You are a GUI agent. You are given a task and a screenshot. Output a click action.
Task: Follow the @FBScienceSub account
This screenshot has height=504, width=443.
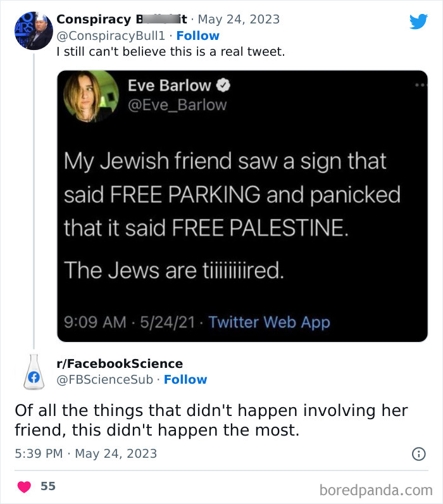[x=185, y=379]
